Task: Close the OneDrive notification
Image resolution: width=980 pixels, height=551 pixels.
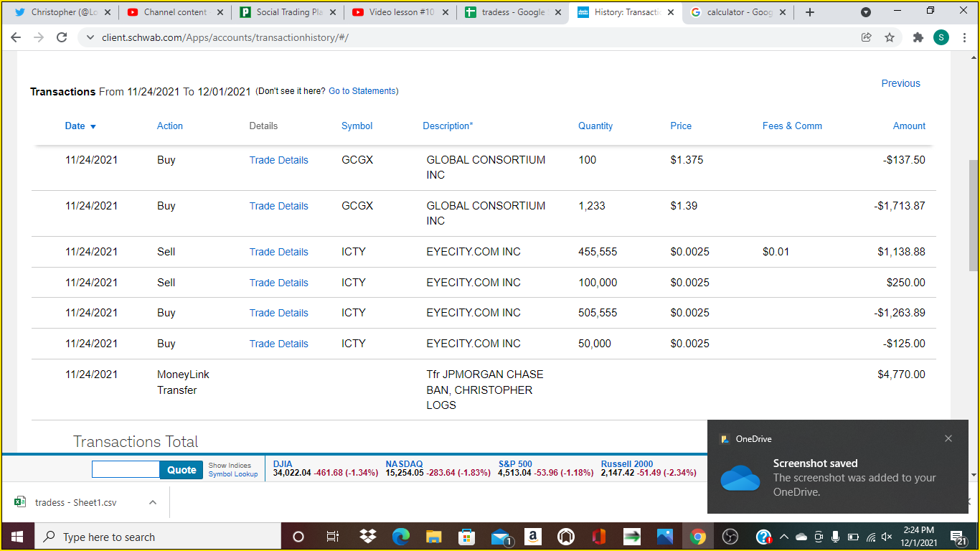Action: click(x=948, y=438)
